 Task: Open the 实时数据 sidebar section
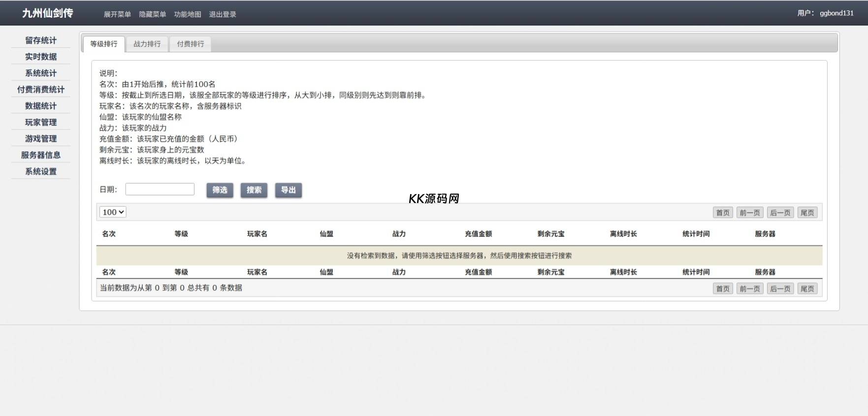41,57
